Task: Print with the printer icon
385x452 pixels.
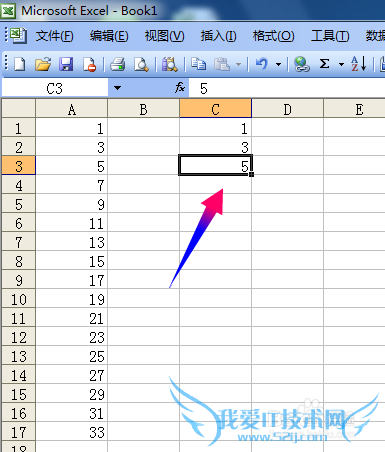Action: [x=117, y=64]
